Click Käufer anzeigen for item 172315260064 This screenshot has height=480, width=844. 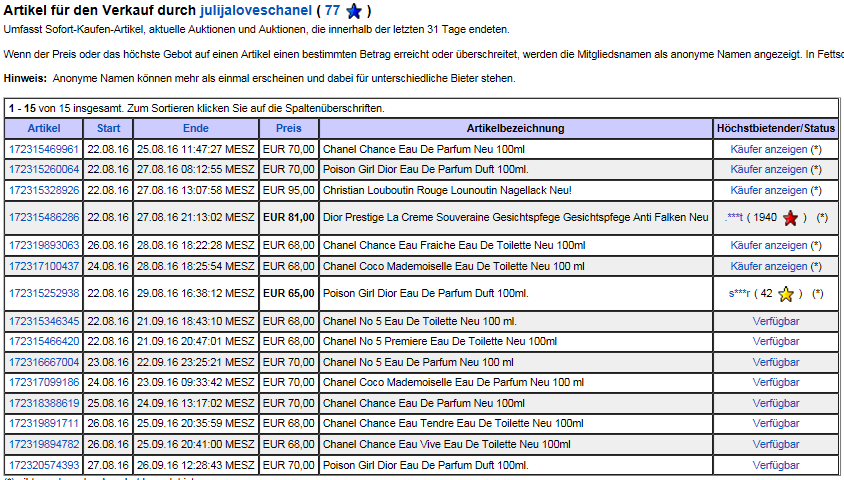[769, 169]
